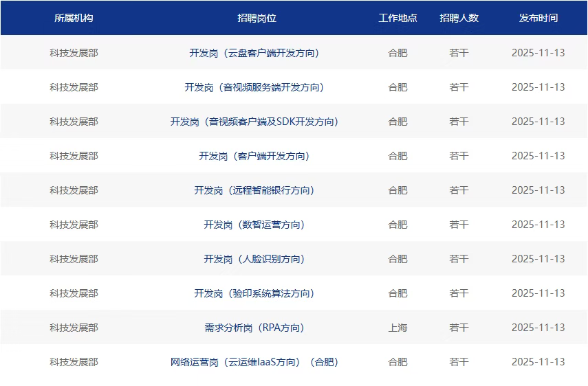The image size is (588, 386).
Task: Click the date in the 人脸识别方向 row
Action: [538, 259]
